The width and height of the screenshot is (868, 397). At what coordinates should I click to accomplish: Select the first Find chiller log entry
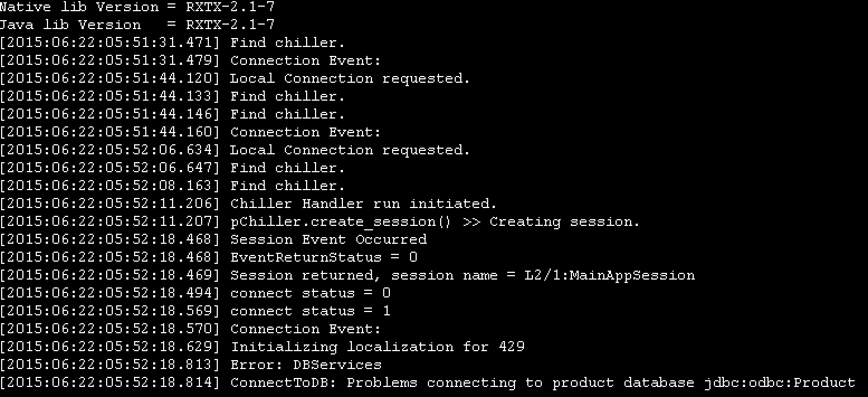[x=173, y=43]
